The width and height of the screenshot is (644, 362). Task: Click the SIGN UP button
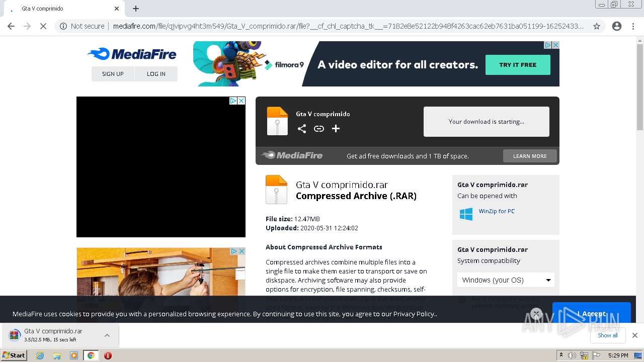[113, 74]
